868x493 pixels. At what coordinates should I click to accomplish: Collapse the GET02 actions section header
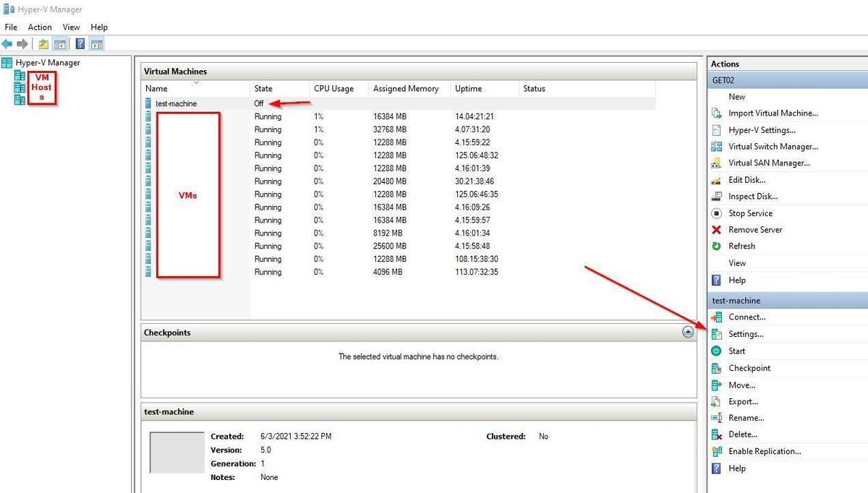(x=787, y=80)
